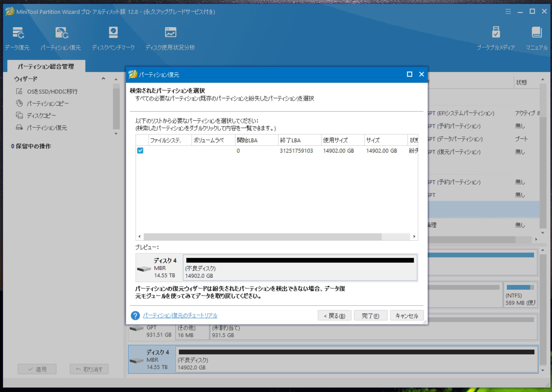This screenshot has width=552, height=392.
Task: Click OSをSSD/HDDに移行 wizard item
Action: click(x=52, y=91)
